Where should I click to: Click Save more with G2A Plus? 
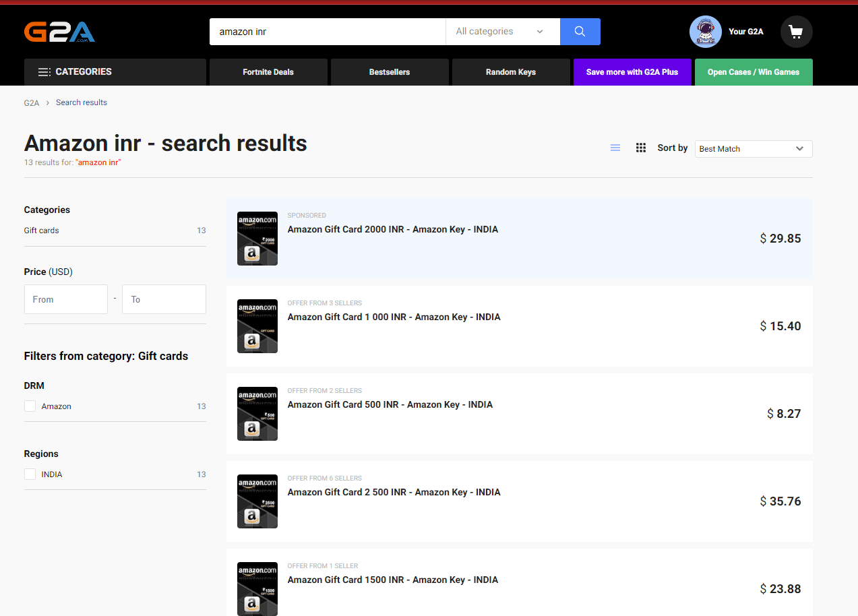tap(632, 72)
